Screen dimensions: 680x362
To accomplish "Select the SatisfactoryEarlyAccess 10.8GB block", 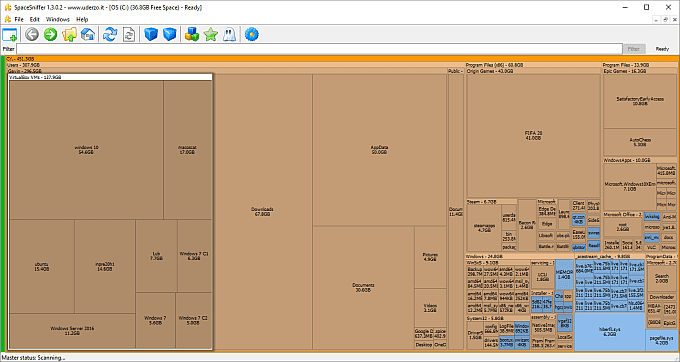I will (640, 101).
